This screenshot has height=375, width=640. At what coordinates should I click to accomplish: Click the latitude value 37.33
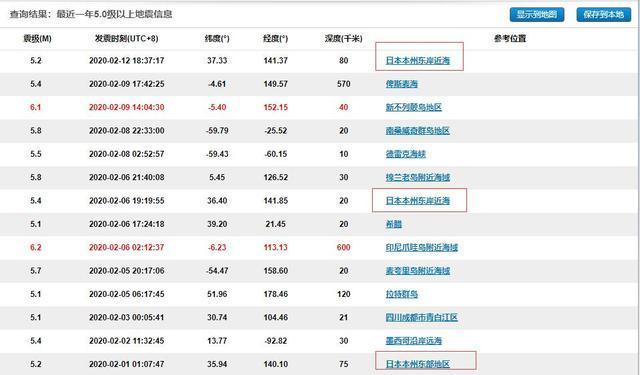217,61
